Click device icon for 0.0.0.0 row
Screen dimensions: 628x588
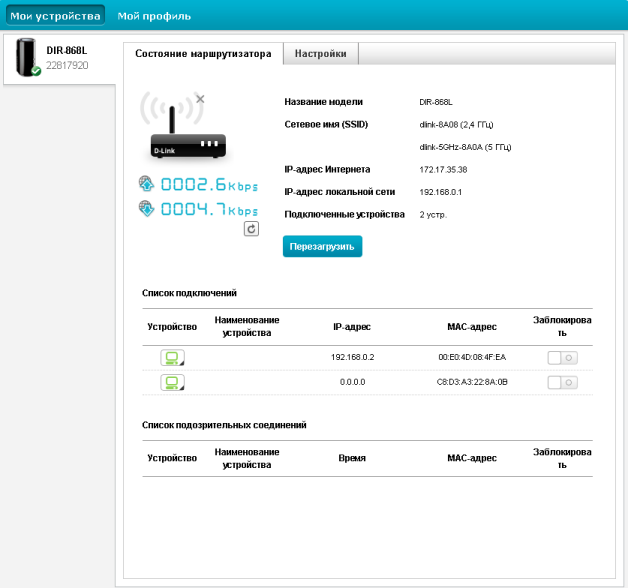coord(172,382)
